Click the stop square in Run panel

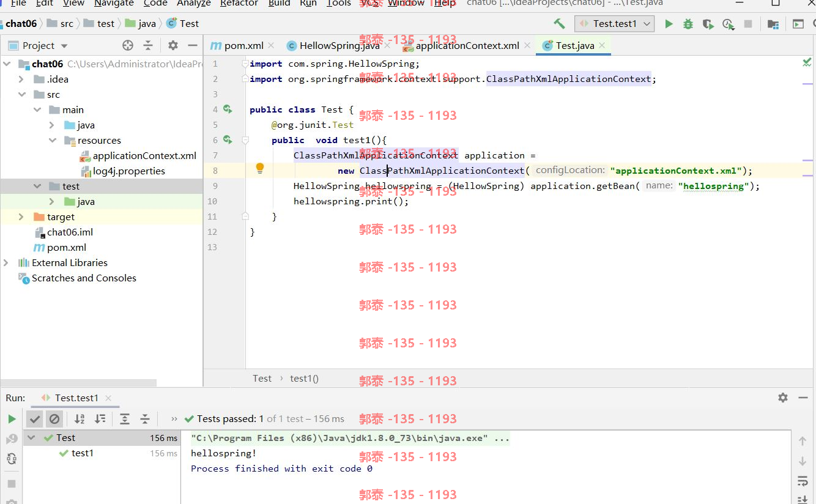point(12,483)
